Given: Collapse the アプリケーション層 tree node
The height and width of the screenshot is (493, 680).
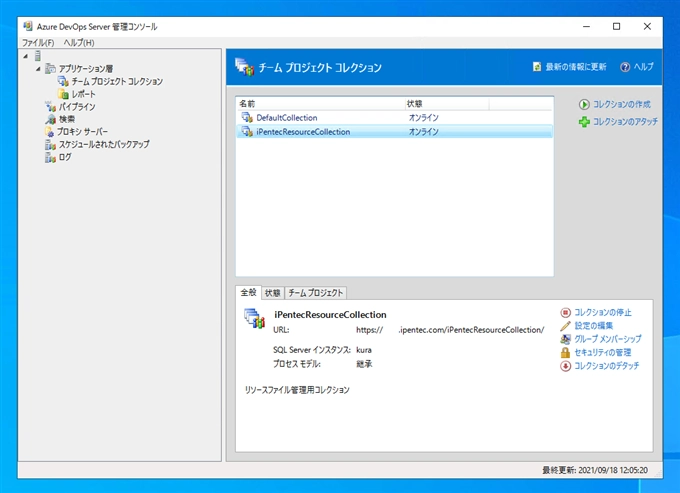Looking at the screenshot, I should (x=38, y=69).
